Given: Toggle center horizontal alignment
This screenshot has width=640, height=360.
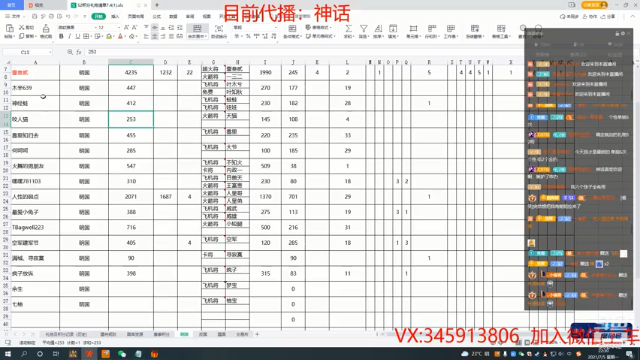Looking at the screenshot, I should pyautogui.click(x=155, y=36).
